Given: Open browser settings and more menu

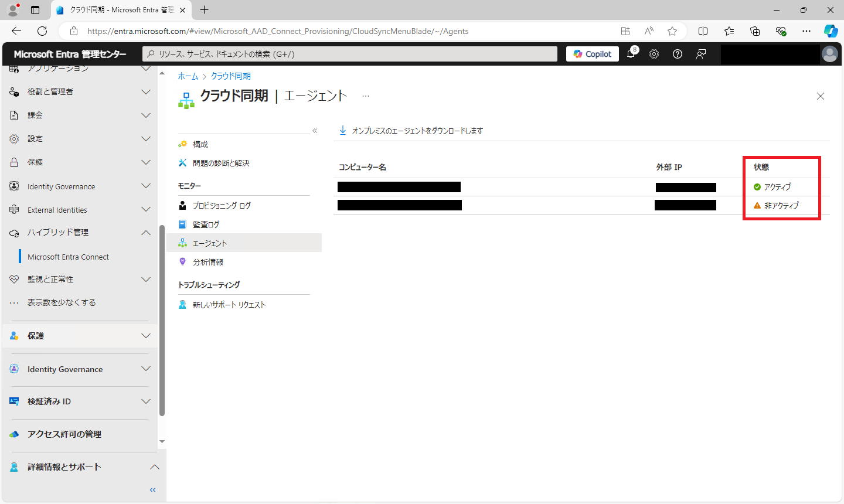Looking at the screenshot, I should pos(806,31).
